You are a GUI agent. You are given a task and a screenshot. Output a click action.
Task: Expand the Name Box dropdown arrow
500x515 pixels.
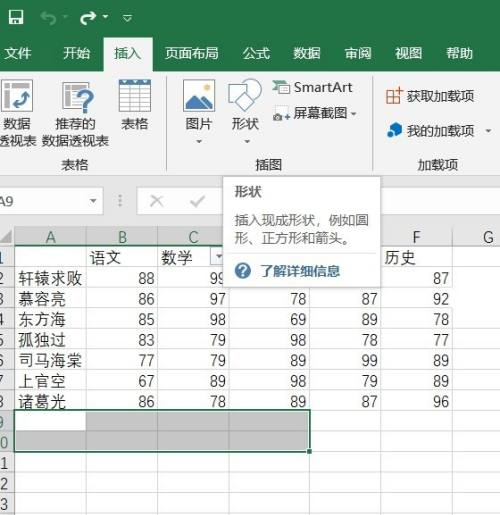(x=94, y=201)
